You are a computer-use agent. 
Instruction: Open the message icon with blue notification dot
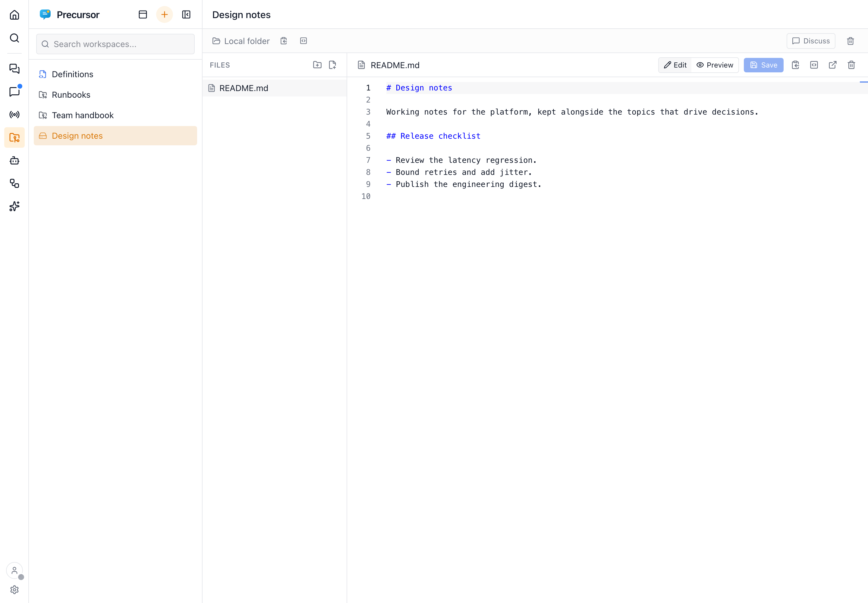click(14, 91)
